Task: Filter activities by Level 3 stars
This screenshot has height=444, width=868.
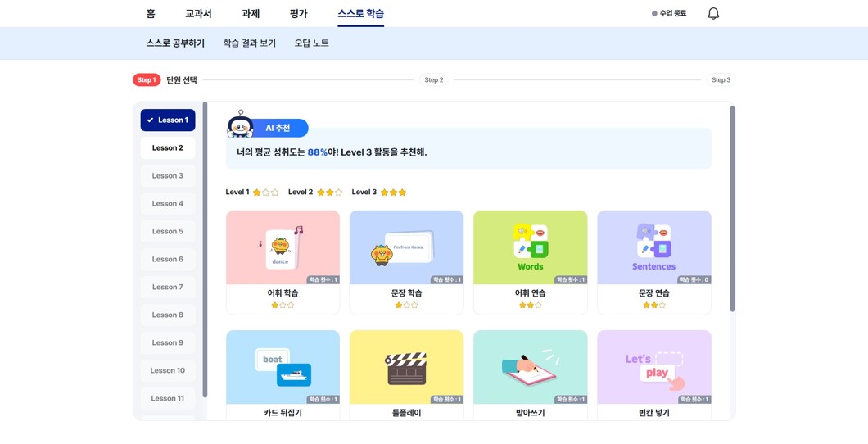Action: click(378, 193)
